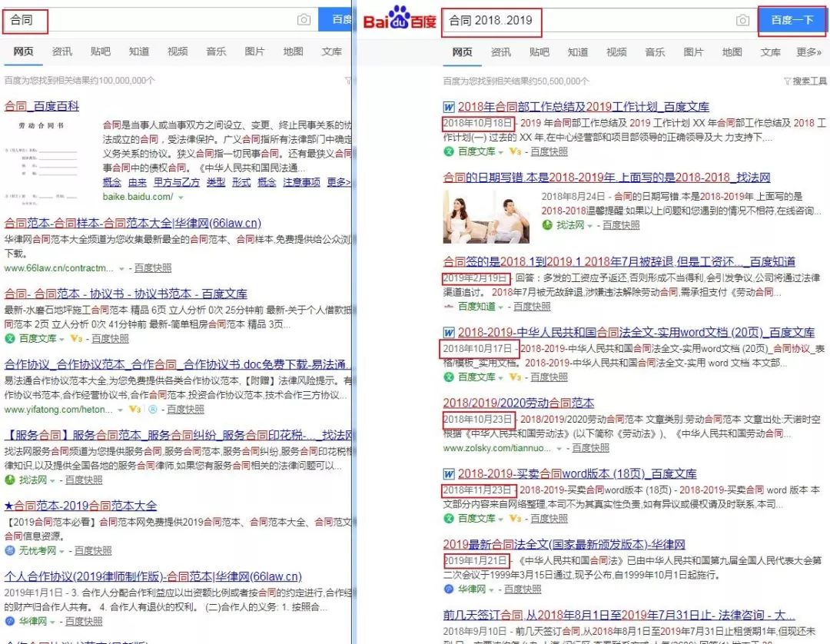Click the 找法网 icon under '合同的日期写错' result
This screenshot has height=644, width=830.
(x=547, y=225)
